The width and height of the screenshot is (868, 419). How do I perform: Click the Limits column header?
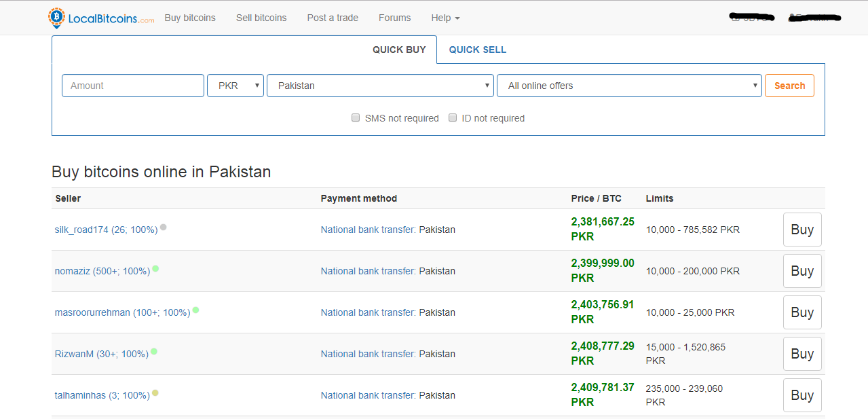tap(660, 198)
